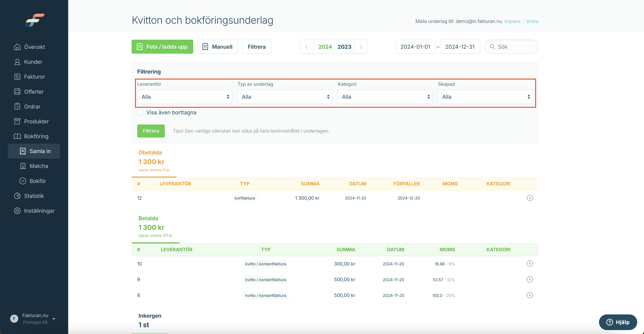Image resolution: width=644 pixels, height=334 pixels.
Task: Open Inställningar gear icon
Action: tap(17, 211)
